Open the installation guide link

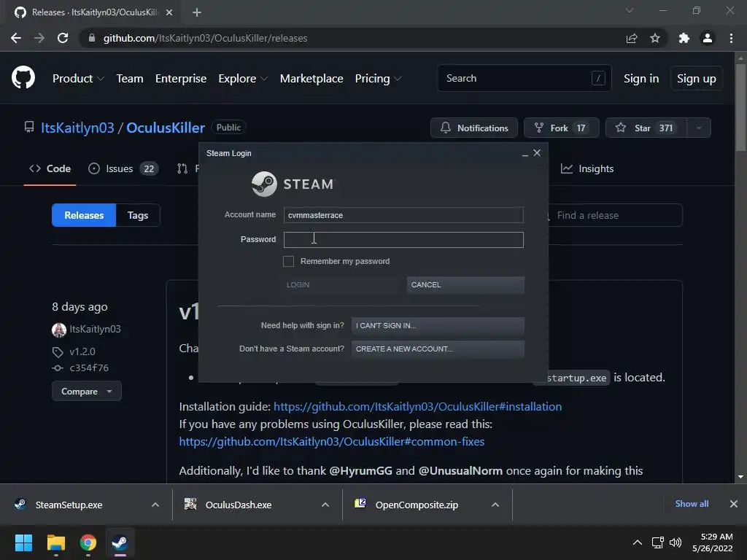(417, 407)
